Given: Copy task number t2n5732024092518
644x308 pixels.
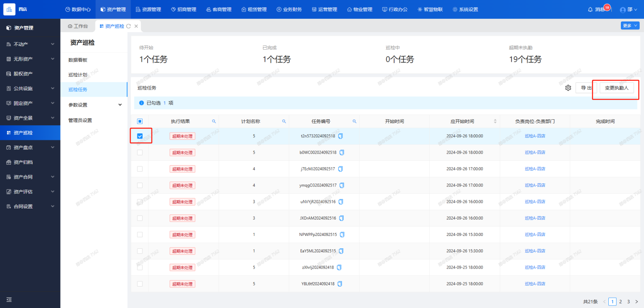Looking at the screenshot, I should point(341,136).
